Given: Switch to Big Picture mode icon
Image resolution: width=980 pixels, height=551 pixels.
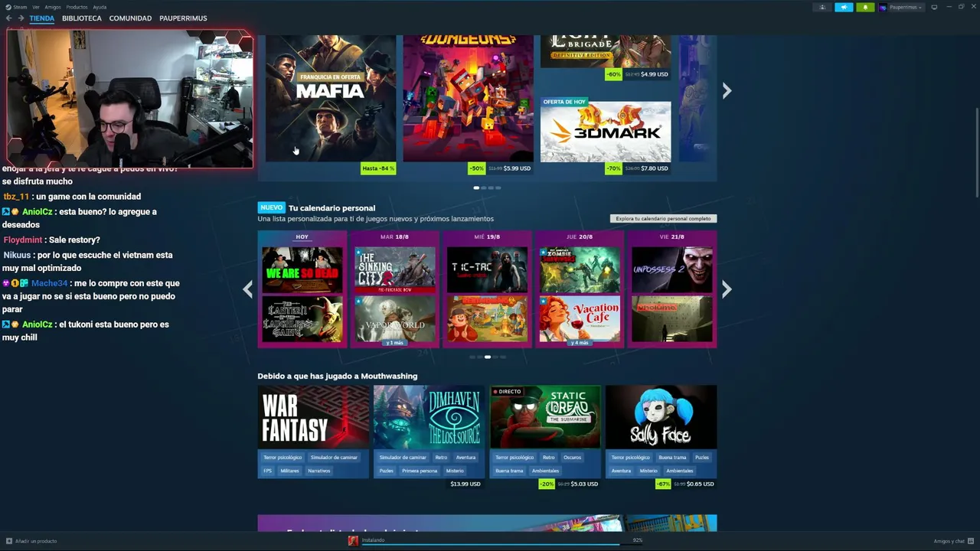Looking at the screenshot, I should pos(934,7).
